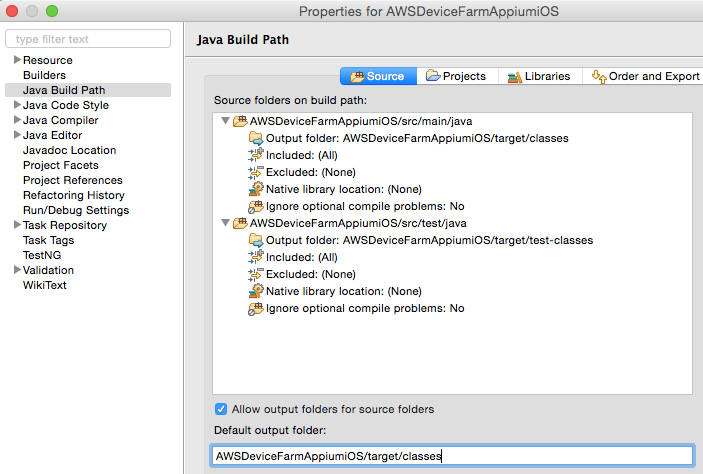
Task: Select the Task Repository item
Action: 65,225
